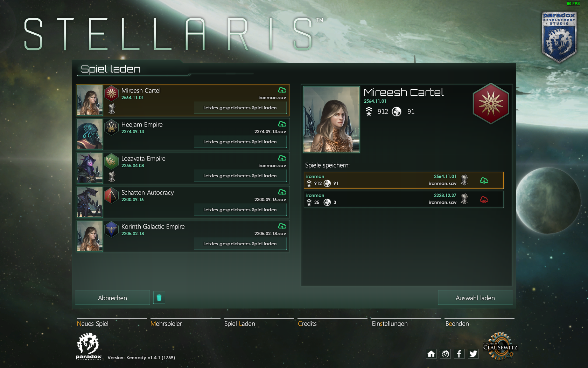588x368 pixels.
Task: Open the Mehrspieler menu item
Action: 166,323
